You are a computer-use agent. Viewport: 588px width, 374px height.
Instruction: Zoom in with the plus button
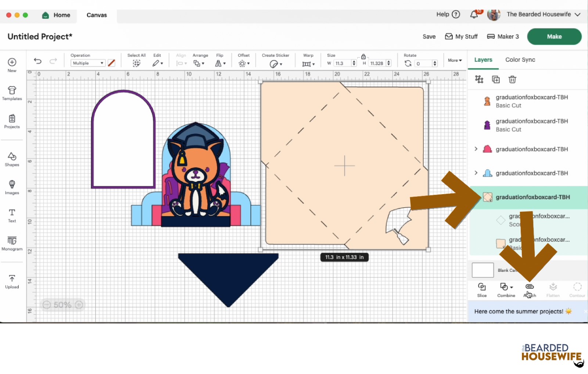pyautogui.click(x=79, y=305)
